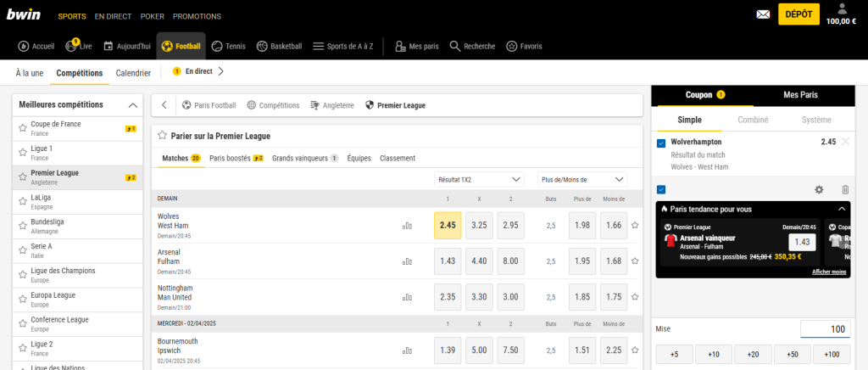
Task: Toggle the select-all coupon checkbox
Action: click(661, 189)
